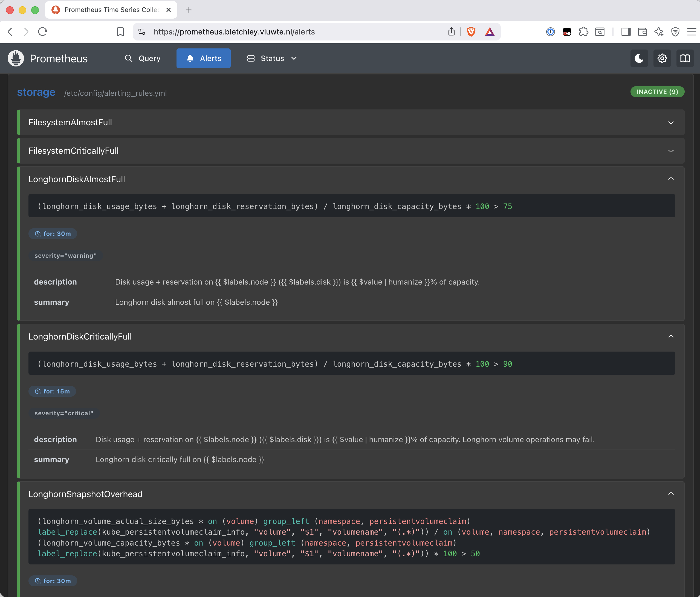This screenshot has height=597, width=700.
Task: Expand the FilesystemCriticallyFull rule
Action: coord(351,151)
